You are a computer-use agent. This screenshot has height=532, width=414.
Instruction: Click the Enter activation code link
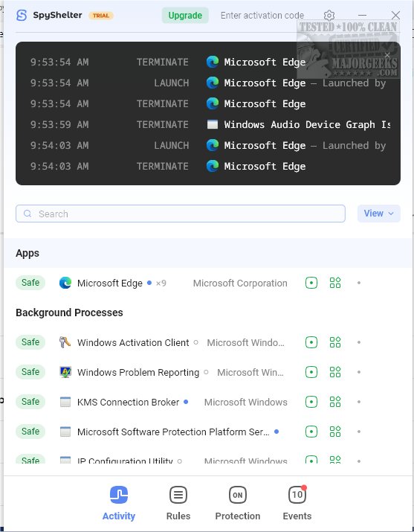(262, 16)
